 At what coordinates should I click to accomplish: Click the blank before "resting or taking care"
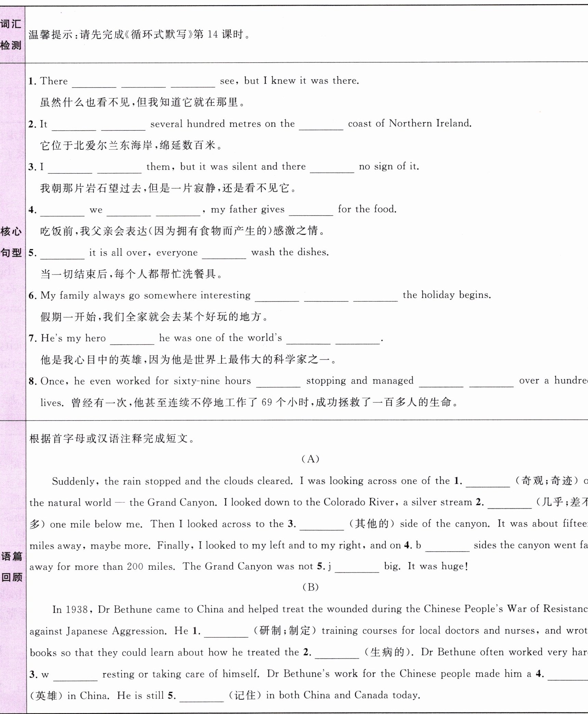point(76,676)
